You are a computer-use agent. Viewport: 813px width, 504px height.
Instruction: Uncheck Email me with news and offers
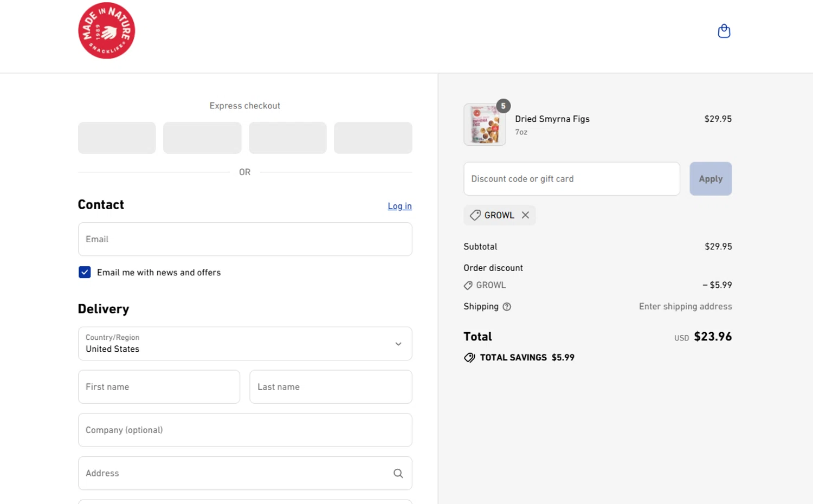[x=85, y=272]
